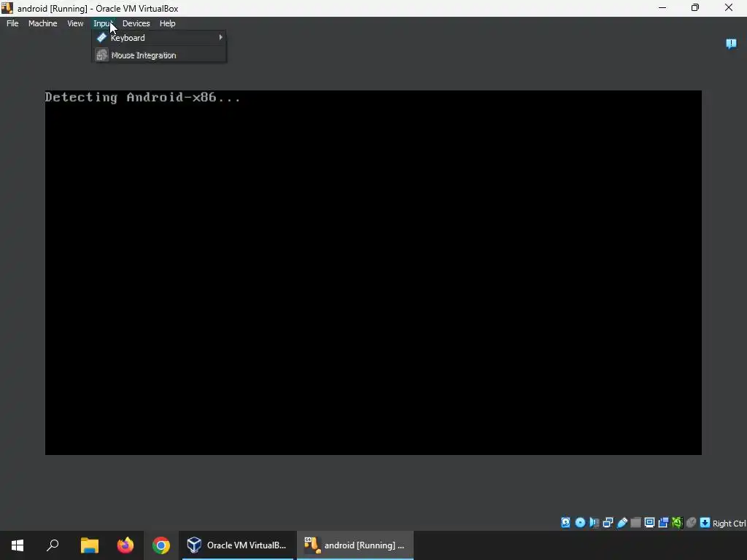
Task: Launch Firefox from the taskbar
Action: coord(125,545)
